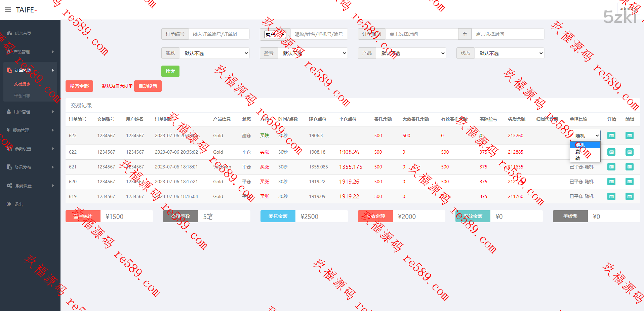Click the closing price 1919.26

[349, 182]
